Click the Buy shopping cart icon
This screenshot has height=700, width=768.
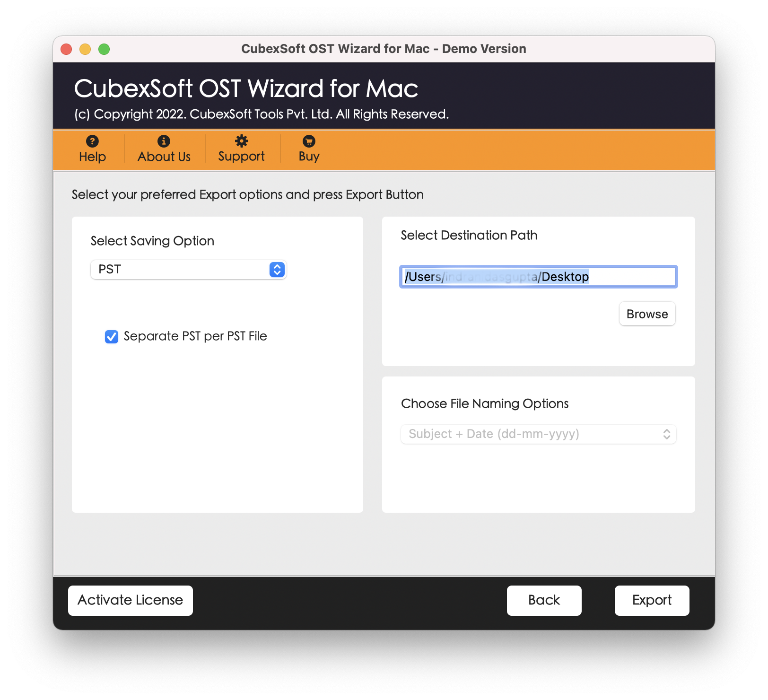309,141
